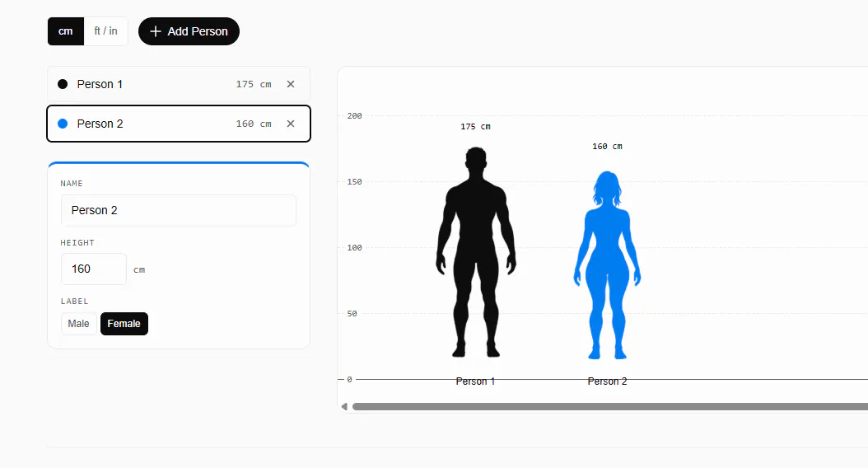
Task: Click Person 1's black color dot
Action: click(x=63, y=84)
